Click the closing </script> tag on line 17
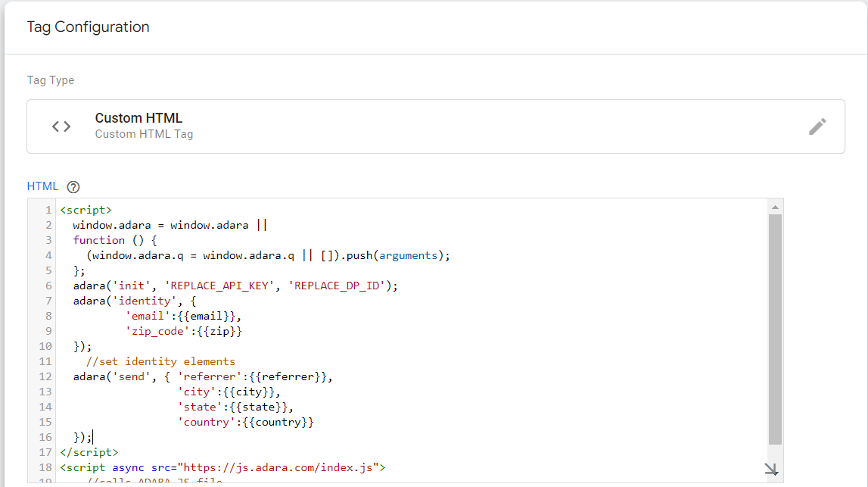This screenshot has width=868, height=487. click(x=89, y=453)
